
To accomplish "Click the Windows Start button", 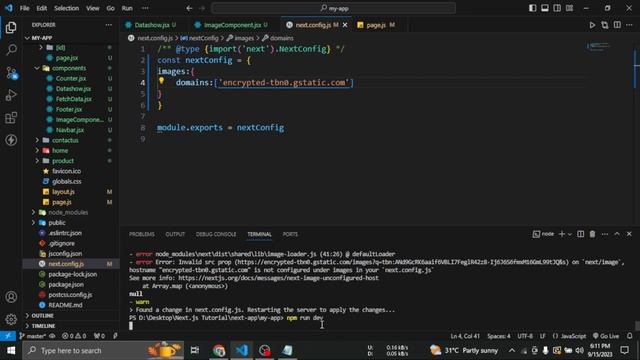I will pos(11,350).
